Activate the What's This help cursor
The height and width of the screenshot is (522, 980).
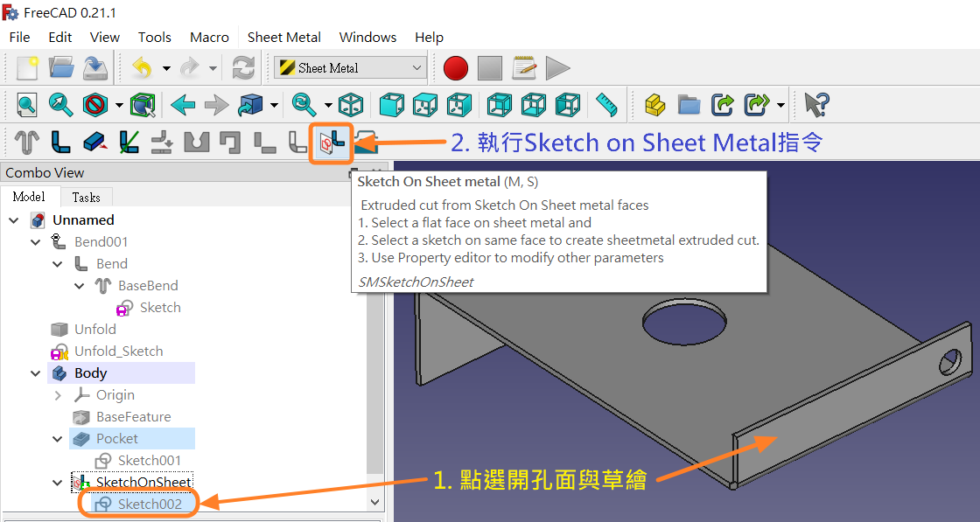[x=816, y=105]
